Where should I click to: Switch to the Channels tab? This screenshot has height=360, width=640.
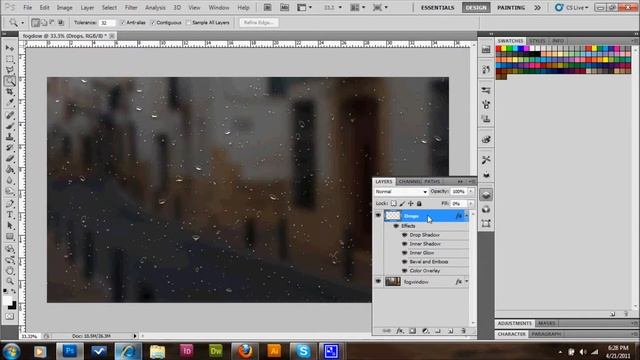click(x=410, y=182)
